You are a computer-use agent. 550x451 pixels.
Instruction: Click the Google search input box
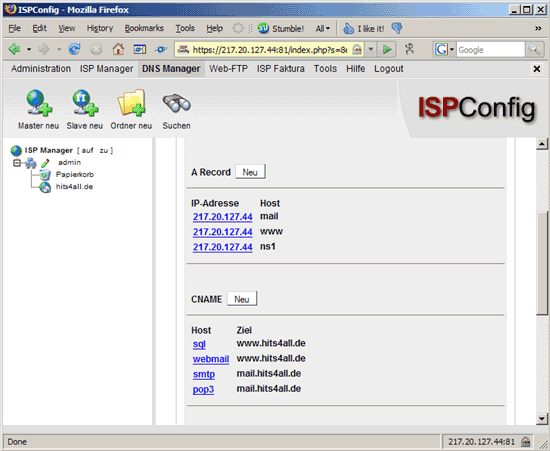coord(491,49)
